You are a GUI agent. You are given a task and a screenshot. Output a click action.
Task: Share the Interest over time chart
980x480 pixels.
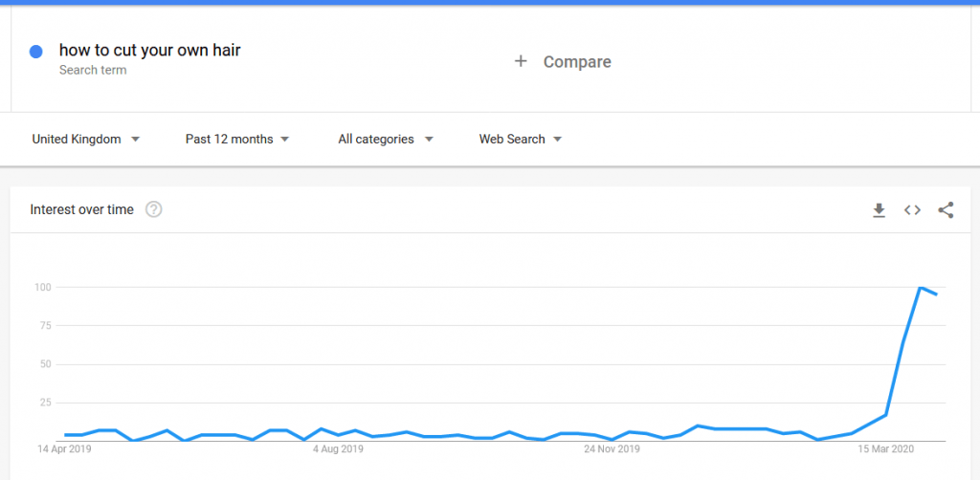click(946, 210)
